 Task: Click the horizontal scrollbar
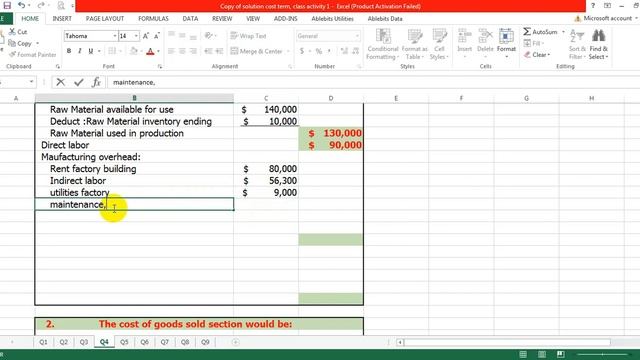pyautogui.click(x=507, y=342)
